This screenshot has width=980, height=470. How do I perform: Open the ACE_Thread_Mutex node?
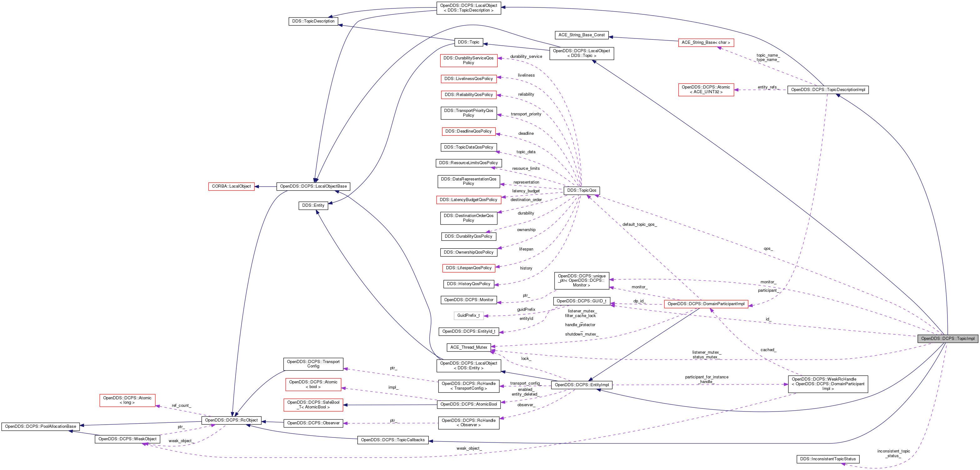[468, 347]
